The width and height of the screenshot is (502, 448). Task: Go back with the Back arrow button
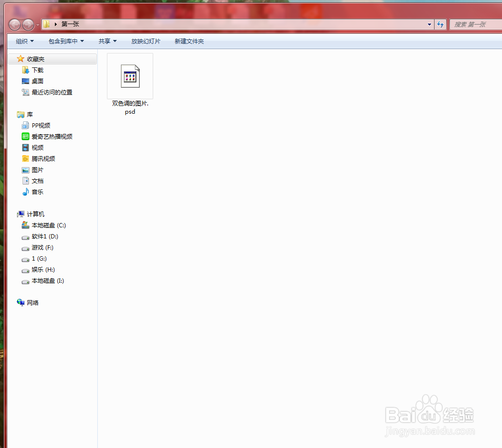click(x=14, y=25)
